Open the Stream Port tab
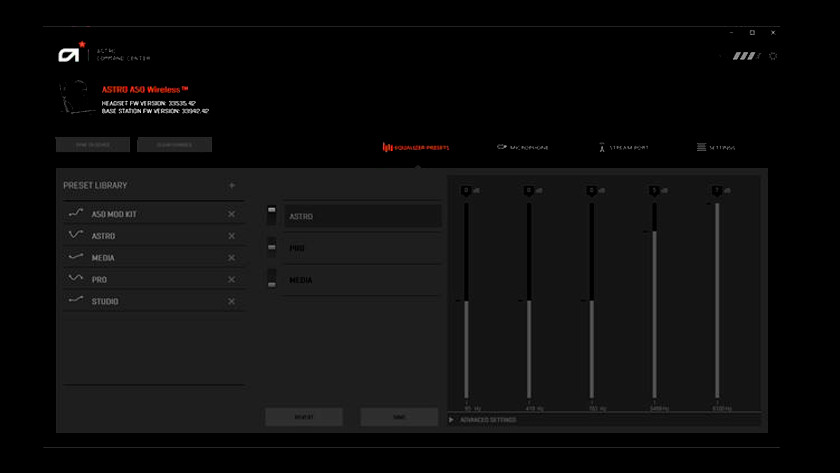The width and height of the screenshot is (840, 473). 623,147
